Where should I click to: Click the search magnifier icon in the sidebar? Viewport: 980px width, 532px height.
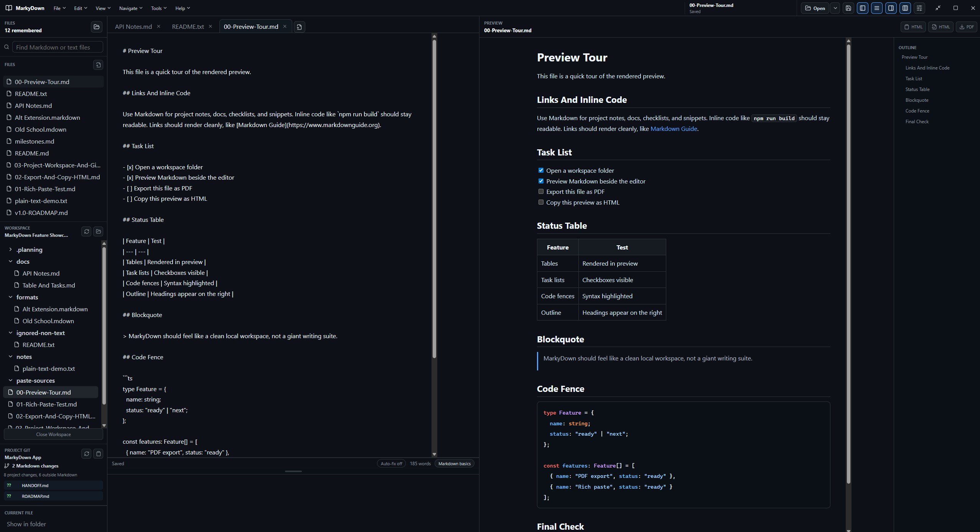point(7,47)
